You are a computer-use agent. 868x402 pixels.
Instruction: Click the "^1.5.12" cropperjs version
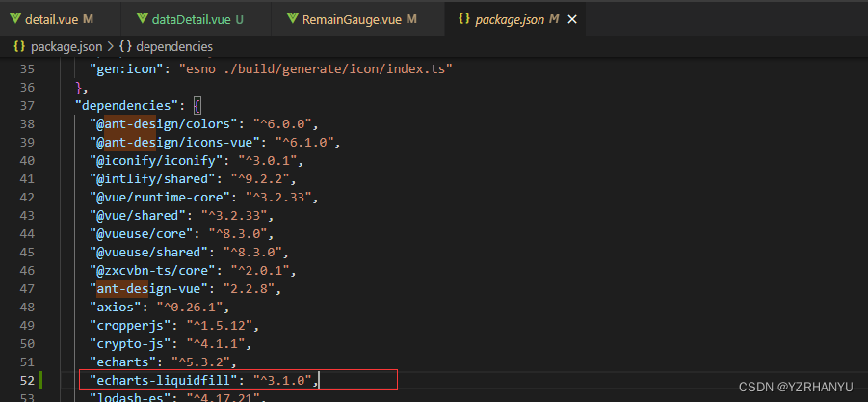pyautogui.click(x=221, y=325)
